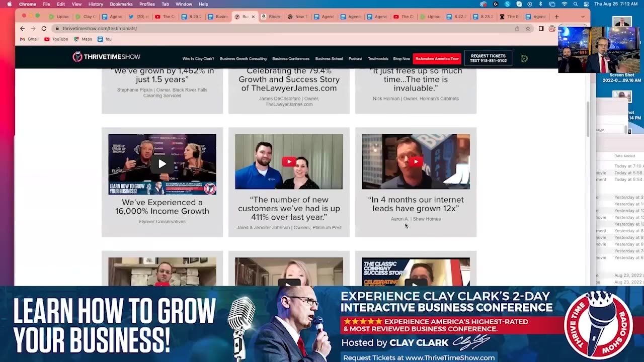Open Business Conferences nav link
644x362 pixels.
tap(291, 59)
